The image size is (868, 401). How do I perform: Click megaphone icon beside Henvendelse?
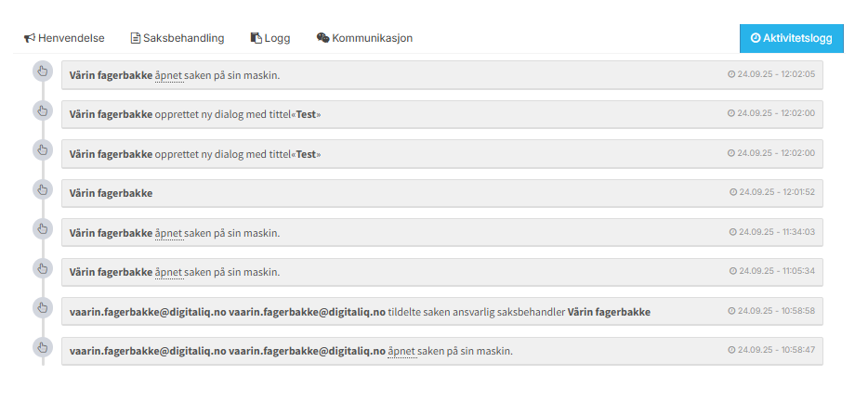point(30,38)
